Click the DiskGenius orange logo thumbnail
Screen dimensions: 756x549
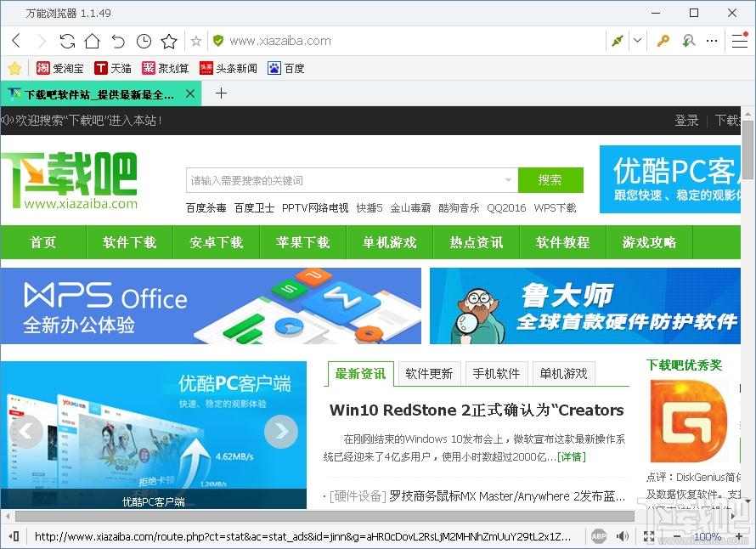(x=689, y=421)
